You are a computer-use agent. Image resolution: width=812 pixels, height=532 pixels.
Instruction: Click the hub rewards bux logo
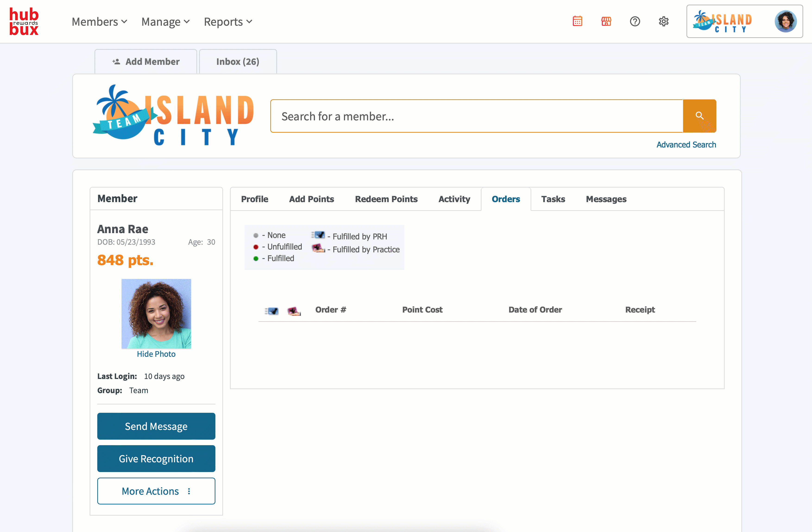(x=24, y=22)
